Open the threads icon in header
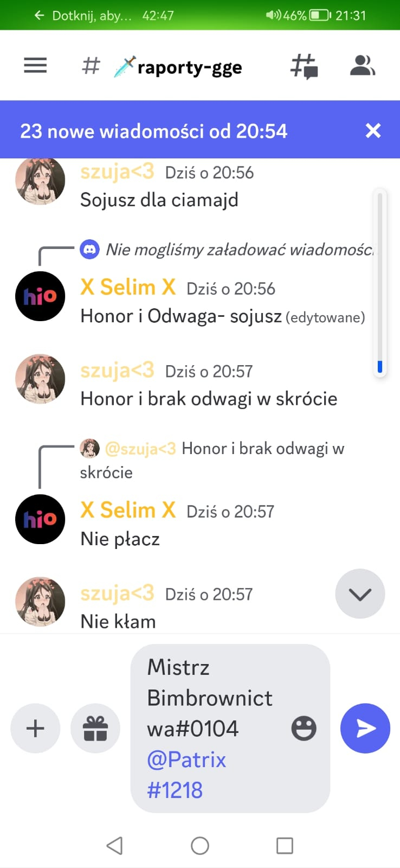Screen dimensions: 400x868 [304, 67]
